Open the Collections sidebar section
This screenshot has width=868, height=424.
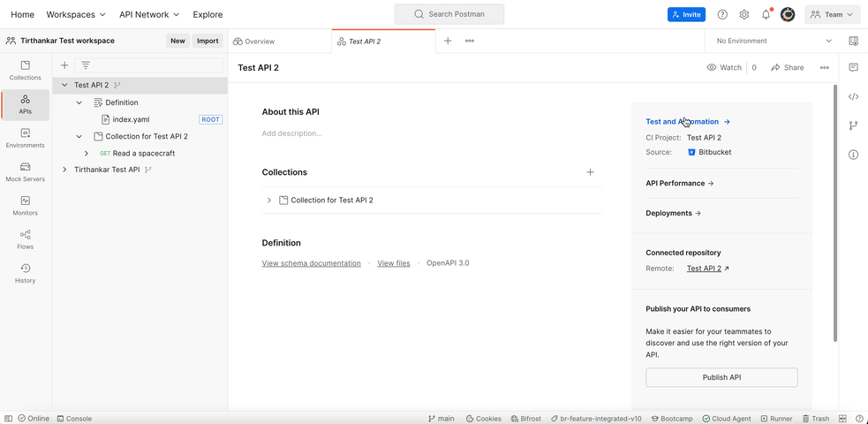[26, 71]
